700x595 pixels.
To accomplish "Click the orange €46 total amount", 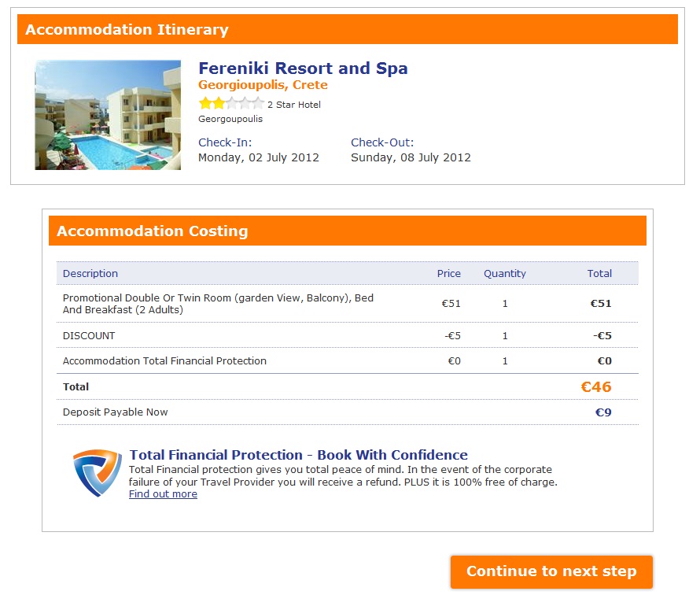I will 596,387.
